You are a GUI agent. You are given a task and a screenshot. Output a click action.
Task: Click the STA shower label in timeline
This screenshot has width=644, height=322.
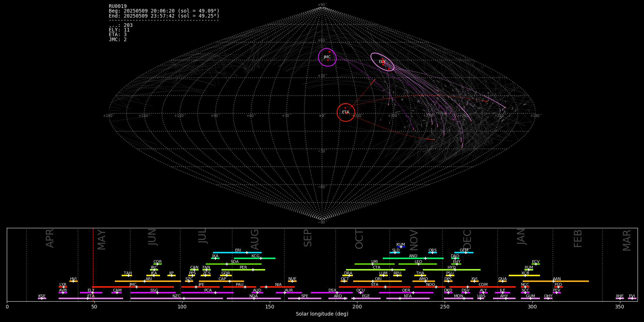[x=375, y=285]
